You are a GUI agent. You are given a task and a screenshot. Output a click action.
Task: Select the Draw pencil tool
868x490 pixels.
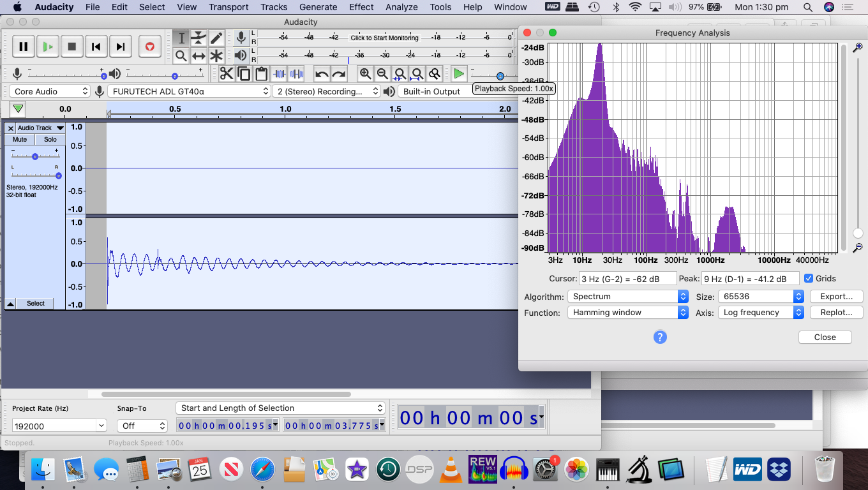coord(217,38)
